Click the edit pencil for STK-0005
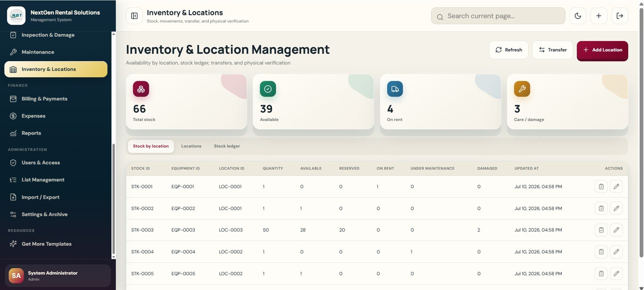 pos(616,273)
